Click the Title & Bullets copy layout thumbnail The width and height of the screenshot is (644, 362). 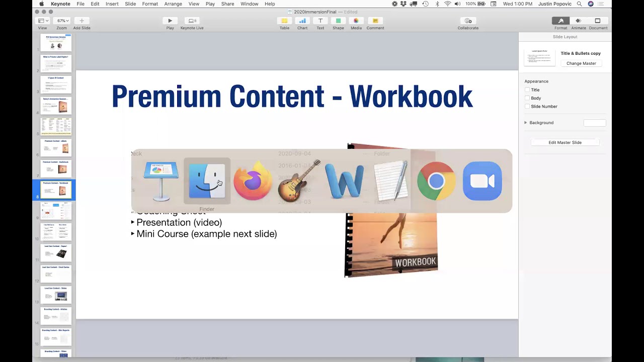540,57
